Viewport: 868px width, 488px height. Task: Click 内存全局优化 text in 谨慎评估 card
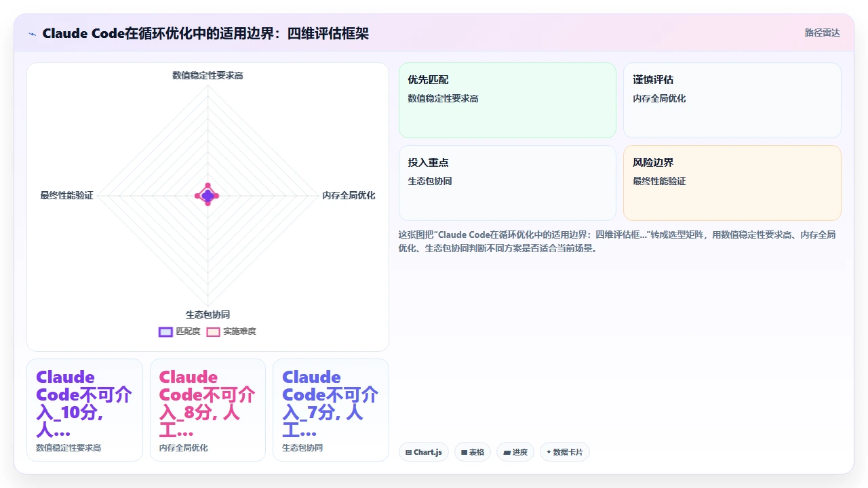[659, 98]
